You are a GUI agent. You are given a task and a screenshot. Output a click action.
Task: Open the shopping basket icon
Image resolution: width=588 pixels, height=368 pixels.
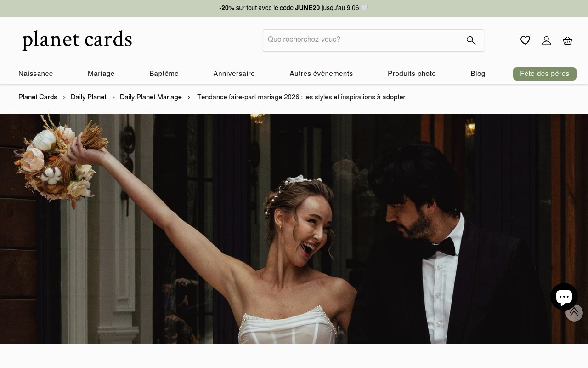point(567,40)
